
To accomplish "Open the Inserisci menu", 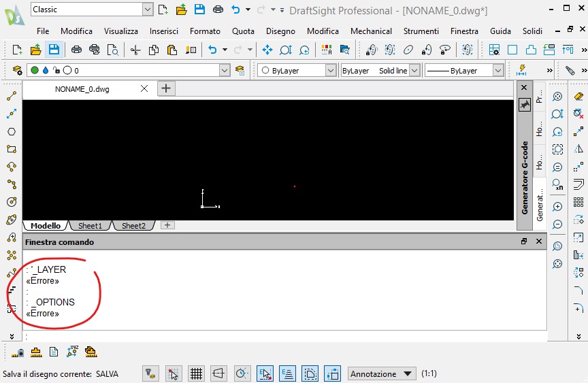I will coord(164,31).
